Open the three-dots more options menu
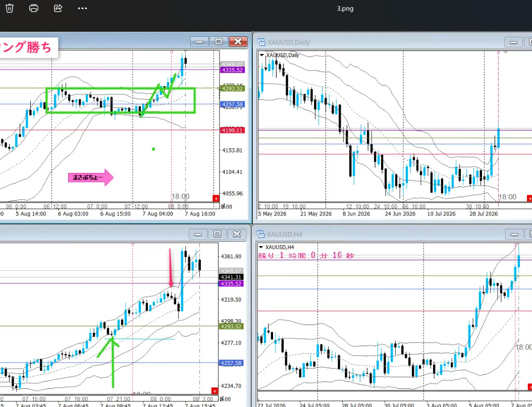Viewport: 532px width, 407px height. coord(82,8)
